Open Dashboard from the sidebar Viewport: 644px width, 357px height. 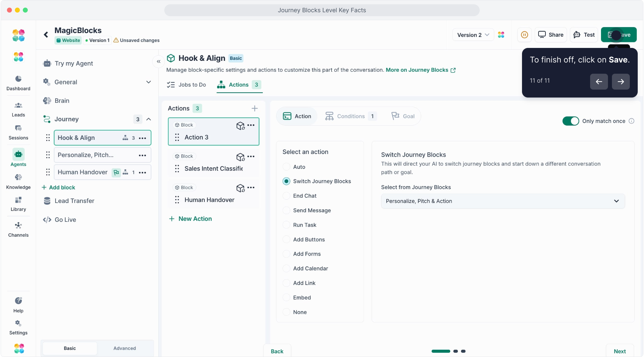(18, 83)
